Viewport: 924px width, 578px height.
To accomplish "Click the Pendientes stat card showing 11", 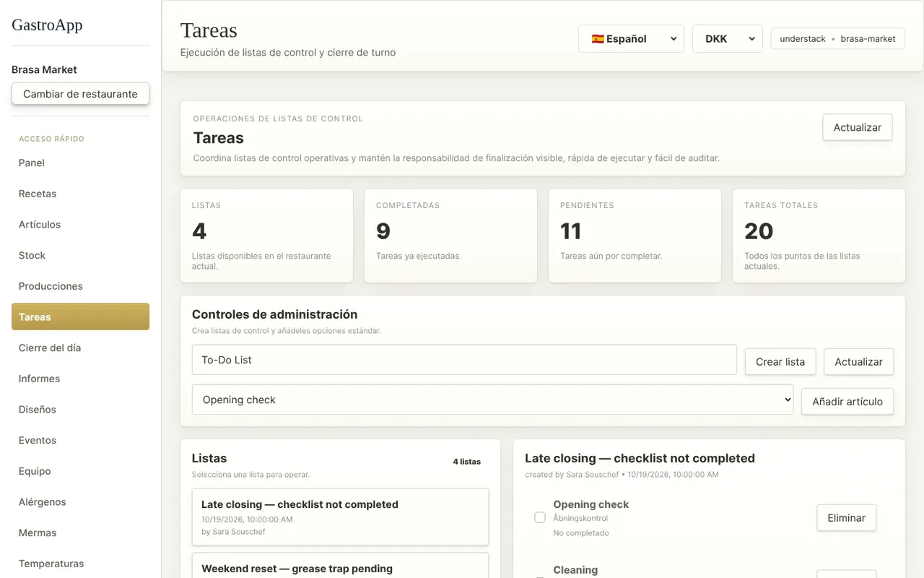I will point(635,236).
